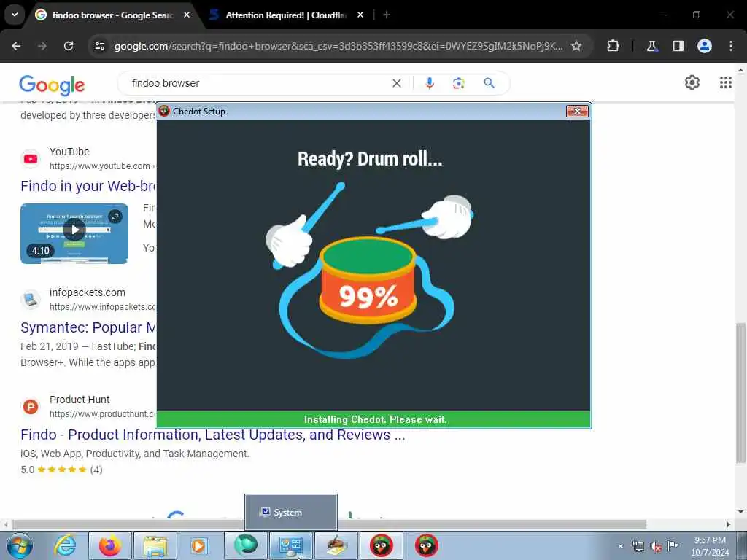Click the Chrome forward arrow

(x=42, y=46)
